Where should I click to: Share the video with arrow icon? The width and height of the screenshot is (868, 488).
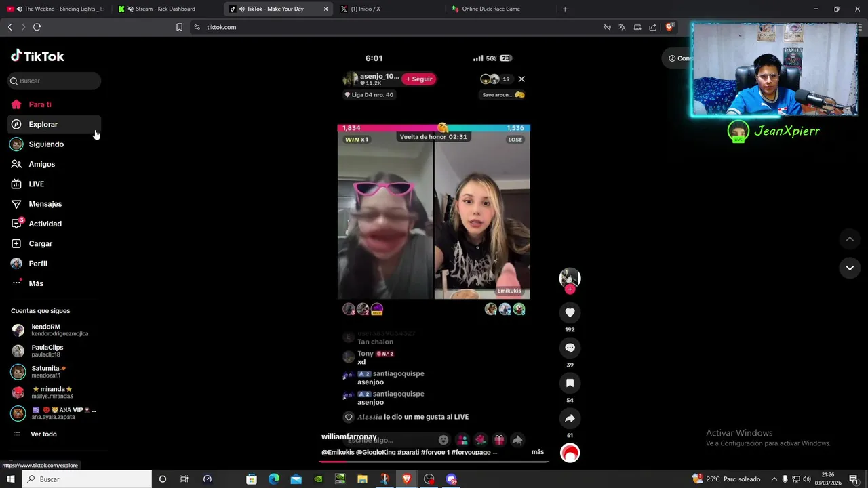click(570, 418)
